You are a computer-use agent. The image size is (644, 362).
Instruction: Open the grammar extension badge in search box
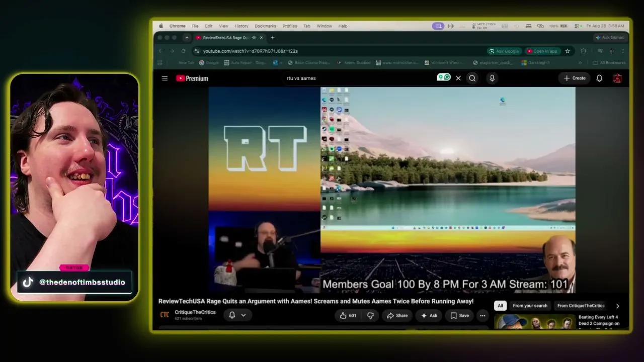443,77
